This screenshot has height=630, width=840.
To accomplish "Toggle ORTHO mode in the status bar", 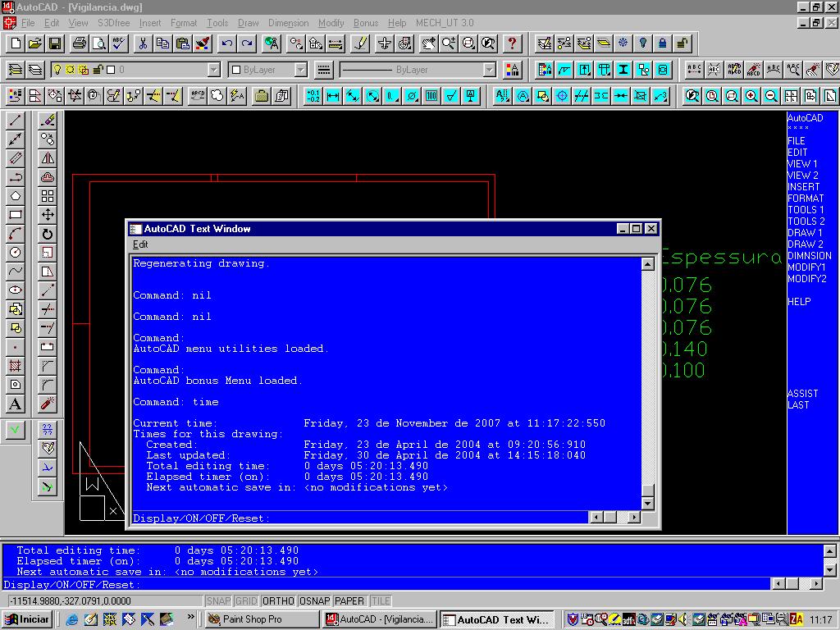I will [x=279, y=601].
